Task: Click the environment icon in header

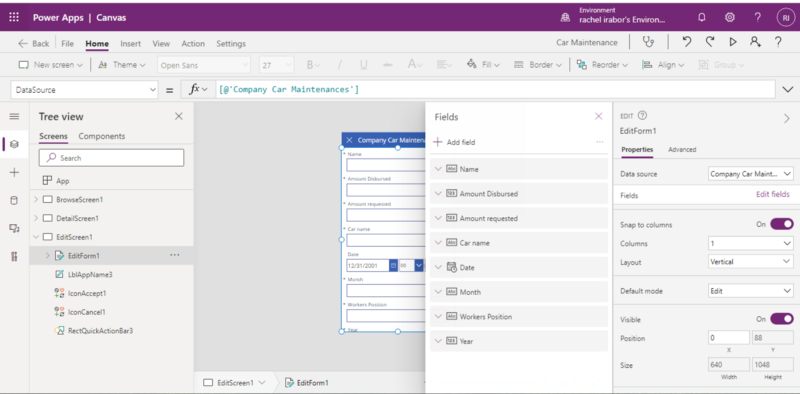Action: 565,17
